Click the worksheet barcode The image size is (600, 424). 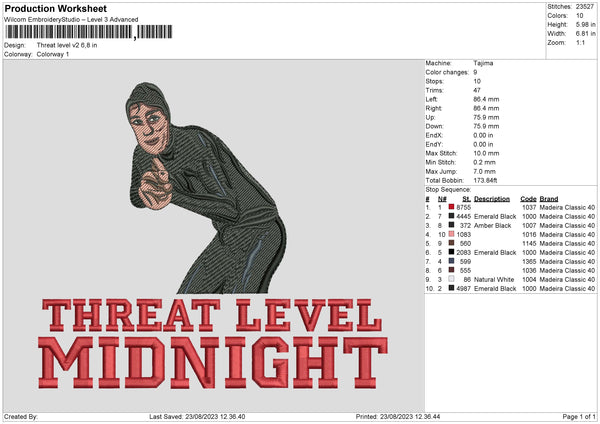88,32
